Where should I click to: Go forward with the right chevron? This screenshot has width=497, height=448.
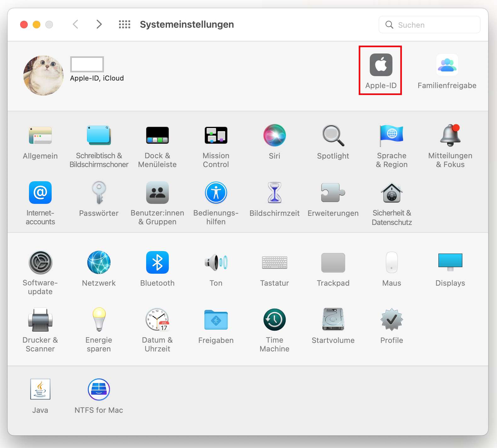[x=99, y=24]
